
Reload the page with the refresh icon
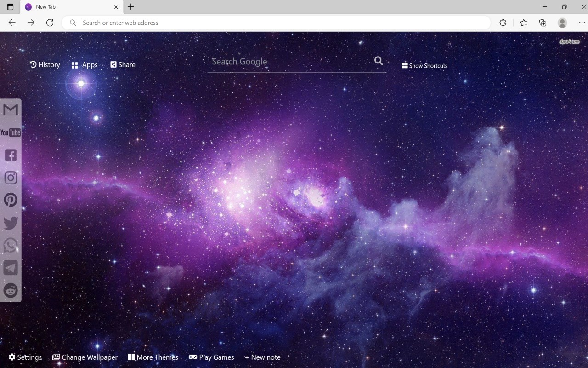click(x=50, y=23)
